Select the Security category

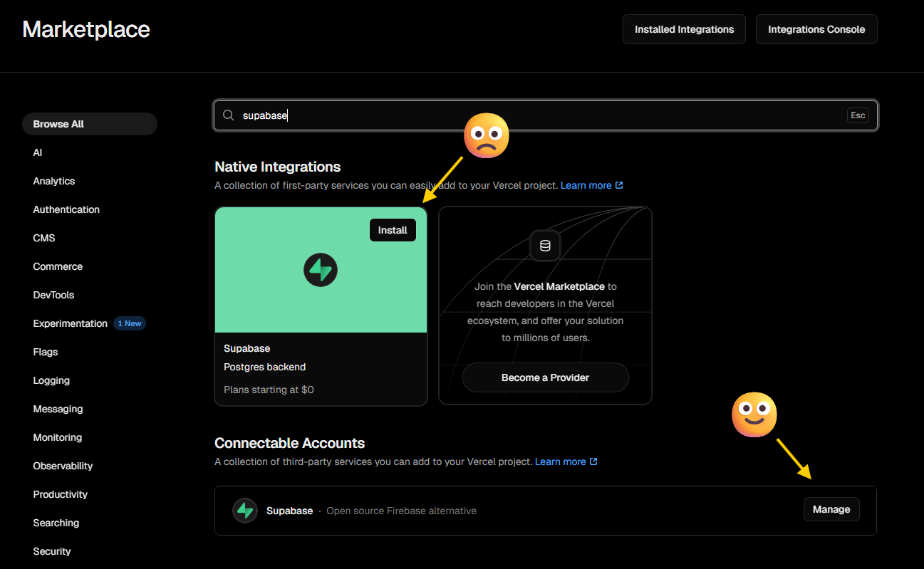point(52,551)
